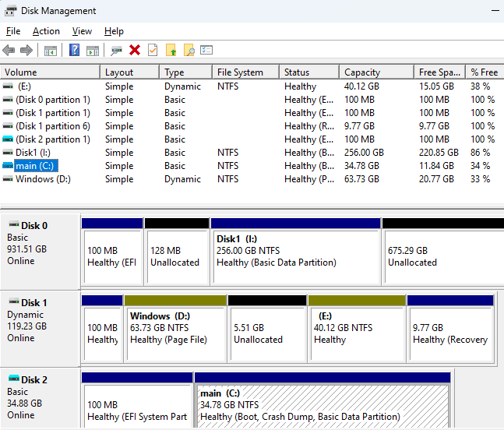Sort by the Capacity column header
The height and width of the screenshot is (430, 504).
click(x=377, y=72)
